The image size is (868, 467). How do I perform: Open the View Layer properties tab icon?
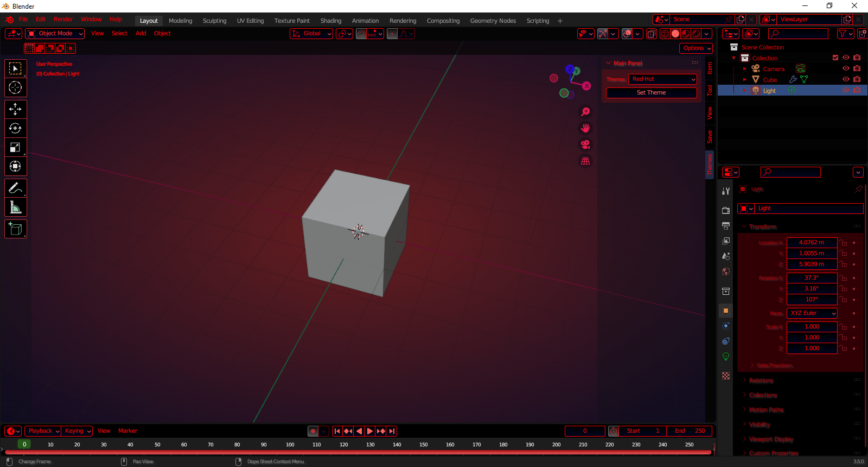726,241
